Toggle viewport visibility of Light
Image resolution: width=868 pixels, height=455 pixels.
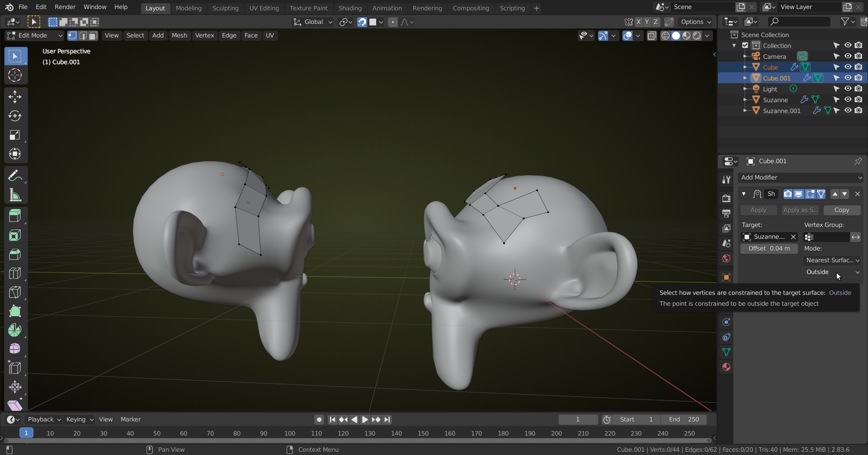click(x=848, y=89)
